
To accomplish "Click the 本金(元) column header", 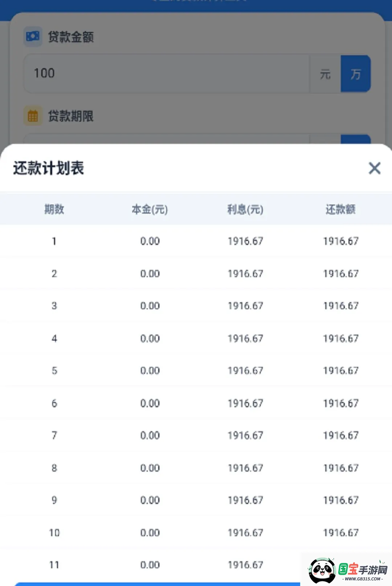I will [x=150, y=209].
